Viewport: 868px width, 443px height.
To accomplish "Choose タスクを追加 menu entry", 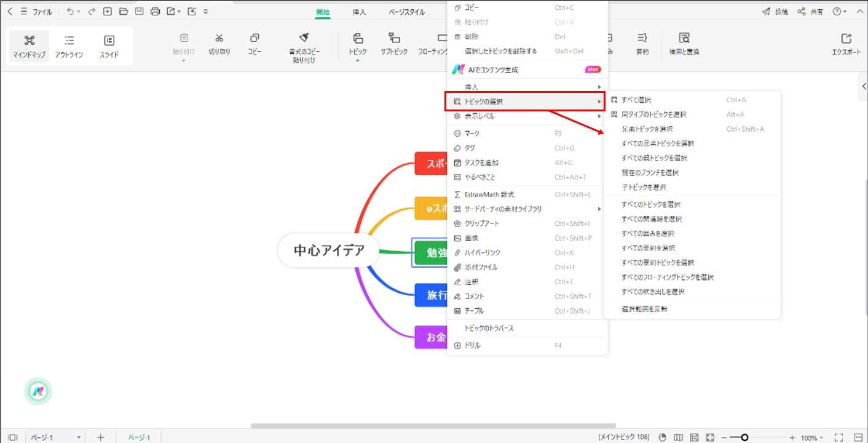I will [527, 163].
